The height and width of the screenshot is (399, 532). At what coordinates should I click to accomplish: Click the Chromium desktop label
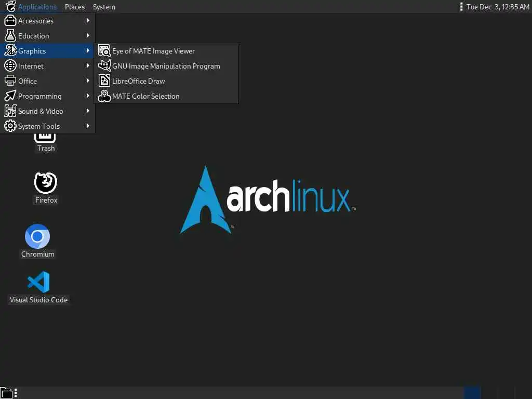(x=37, y=254)
